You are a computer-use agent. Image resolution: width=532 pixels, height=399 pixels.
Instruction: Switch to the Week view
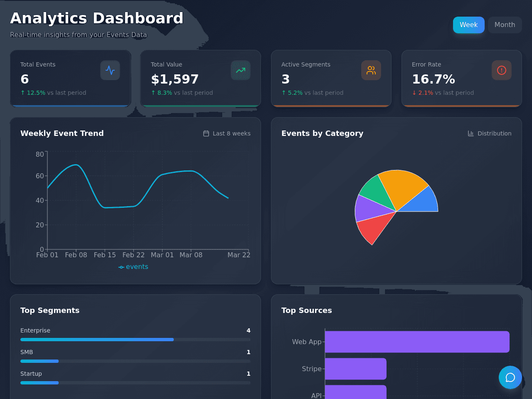point(469,25)
